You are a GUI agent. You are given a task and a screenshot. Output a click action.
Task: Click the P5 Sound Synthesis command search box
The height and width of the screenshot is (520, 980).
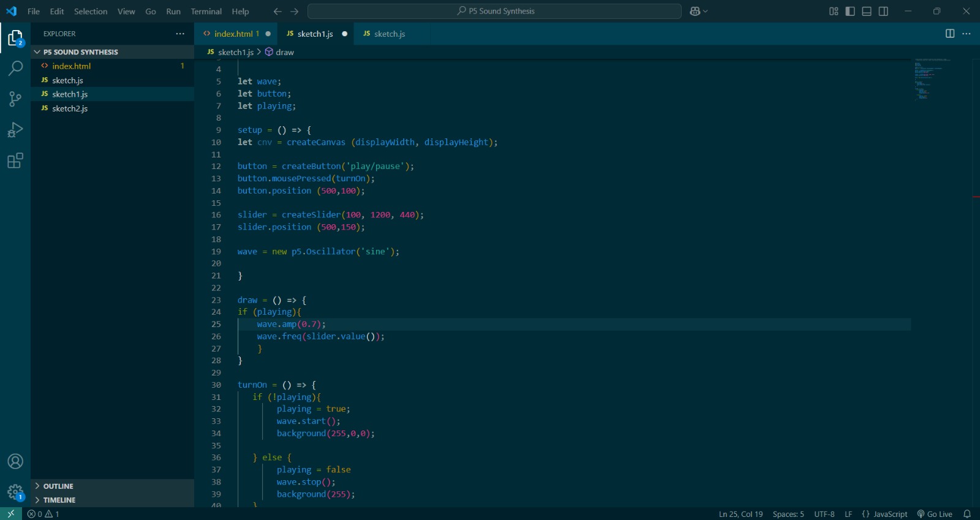tap(494, 11)
